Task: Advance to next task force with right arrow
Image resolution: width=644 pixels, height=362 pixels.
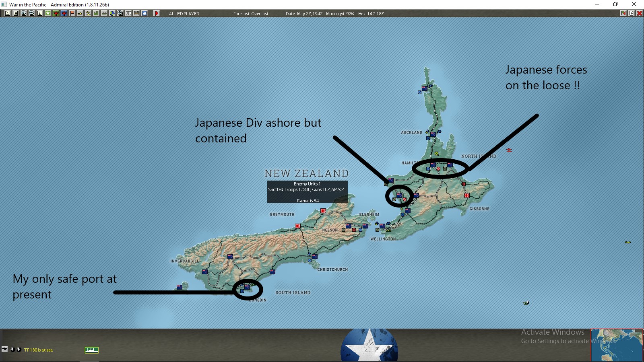Action: tap(18, 350)
